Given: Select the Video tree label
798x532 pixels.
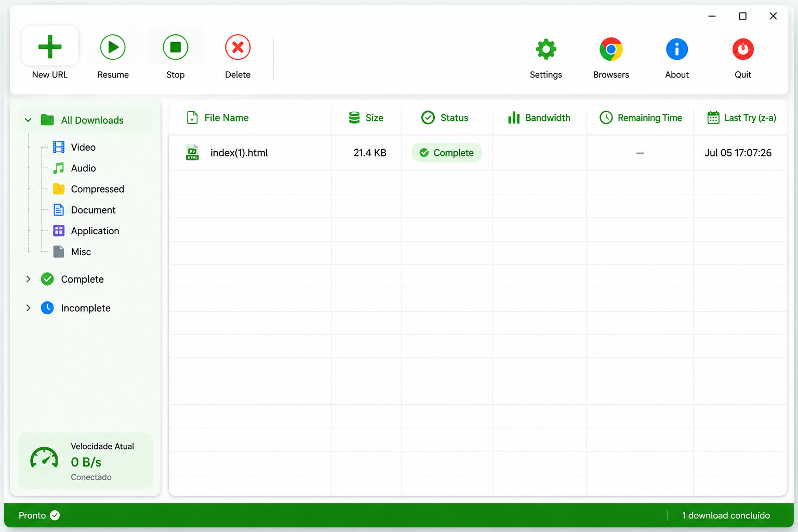Looking at the screenshot, I should [x=83, y=147].
